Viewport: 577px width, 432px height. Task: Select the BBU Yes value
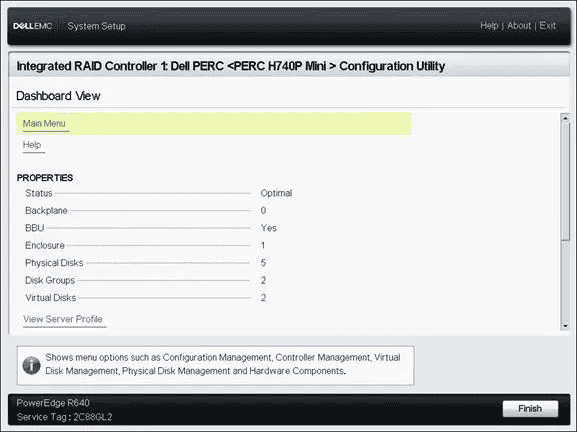269,228
